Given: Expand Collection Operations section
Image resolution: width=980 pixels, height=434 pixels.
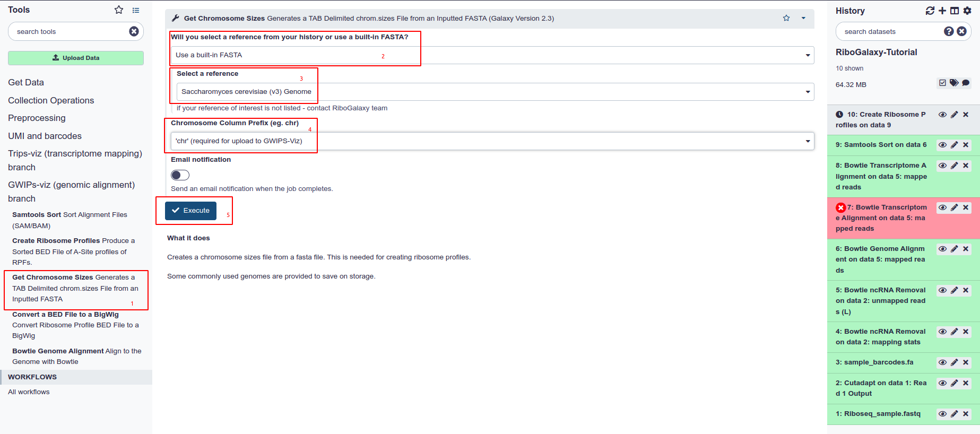Looking at the screenshot, I should [x=51, y=100].
